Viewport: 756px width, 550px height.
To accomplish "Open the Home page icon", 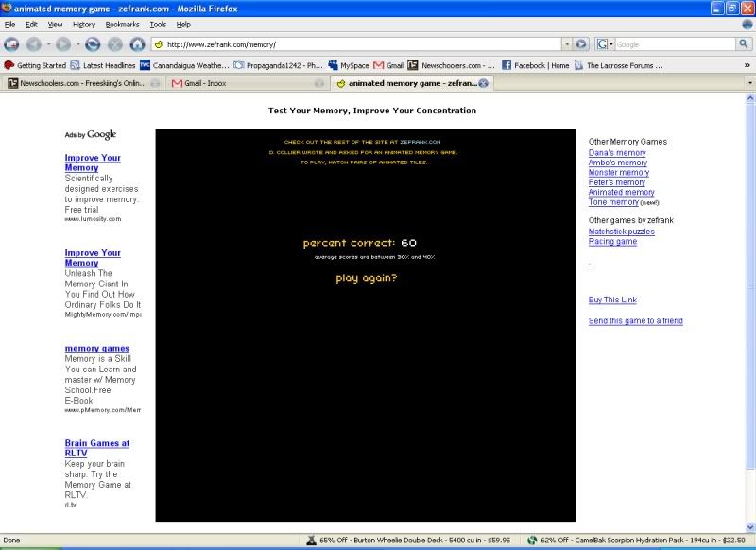I will point(137,44).
